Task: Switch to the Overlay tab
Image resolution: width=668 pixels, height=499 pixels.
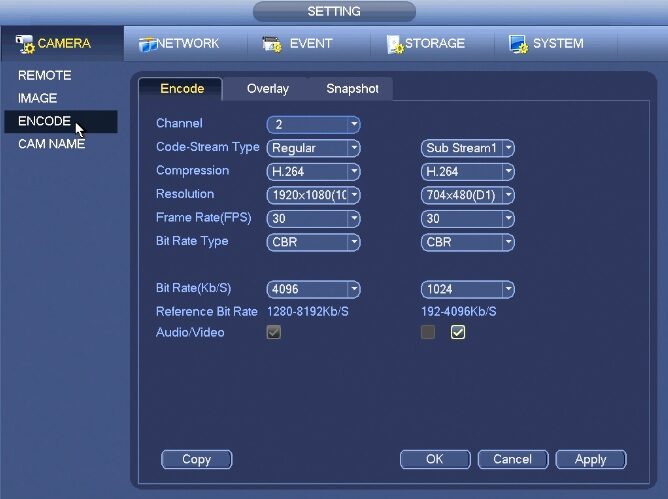Action: [x=268, y=89]
